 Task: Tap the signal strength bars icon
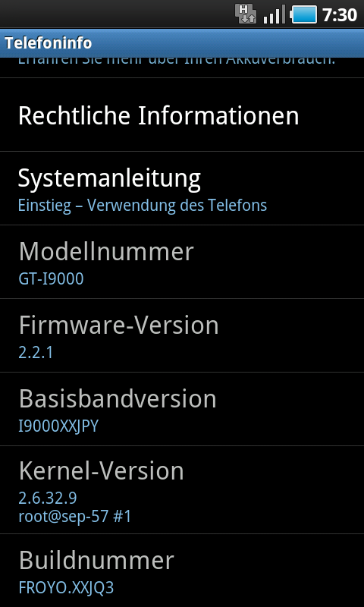(x=275, y=14)
